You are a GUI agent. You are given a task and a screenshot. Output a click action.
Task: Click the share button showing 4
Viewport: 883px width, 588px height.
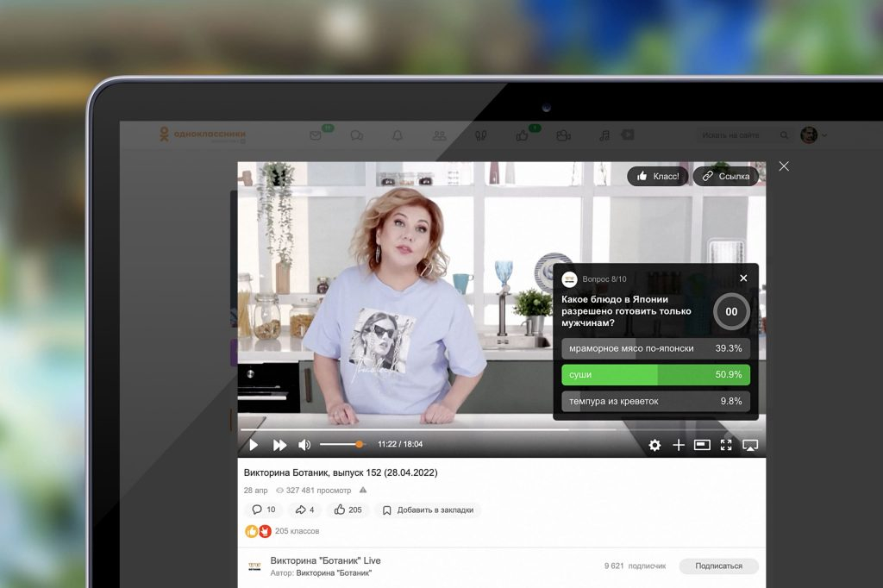304,510
